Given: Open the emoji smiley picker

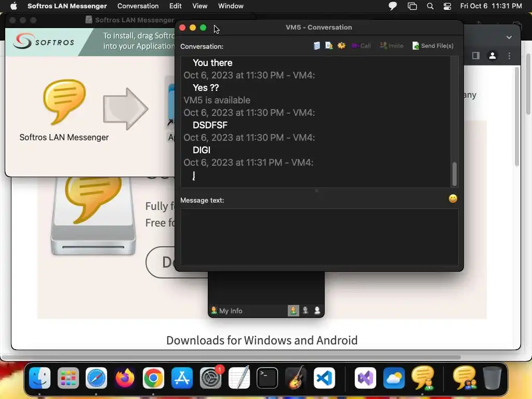Looking at the screenshot, I should pyautogui.click(x=453, y=199).
